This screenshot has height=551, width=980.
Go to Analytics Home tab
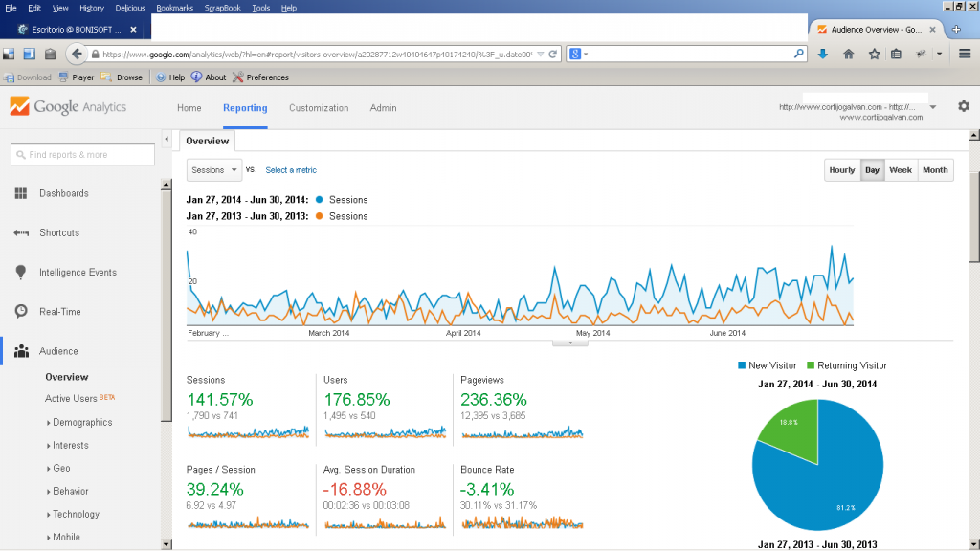[189, 108]
